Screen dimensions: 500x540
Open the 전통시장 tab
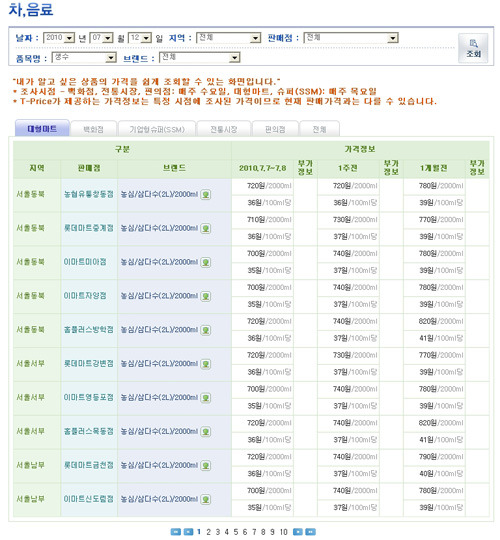(224, 129)
